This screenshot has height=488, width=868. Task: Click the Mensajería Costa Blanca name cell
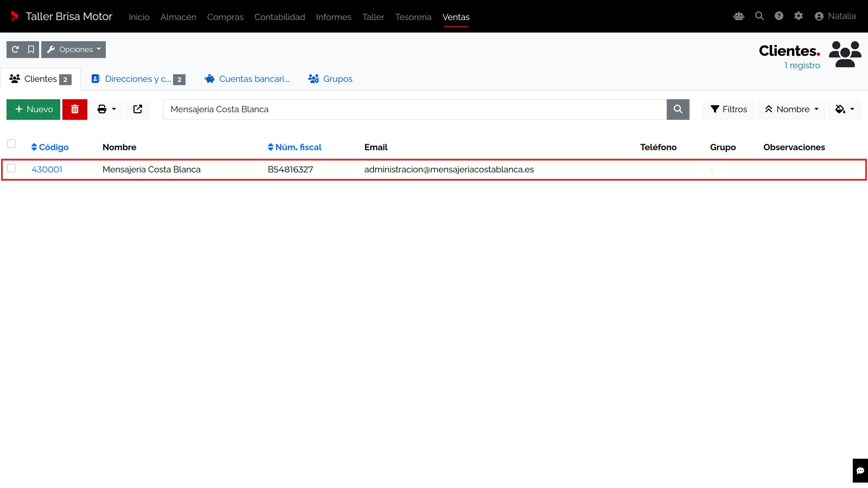(151, 170)
